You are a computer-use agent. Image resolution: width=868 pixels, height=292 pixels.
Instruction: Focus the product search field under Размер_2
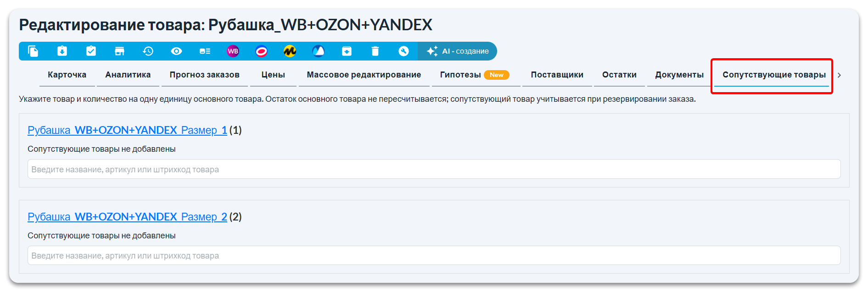coord(434,256)
